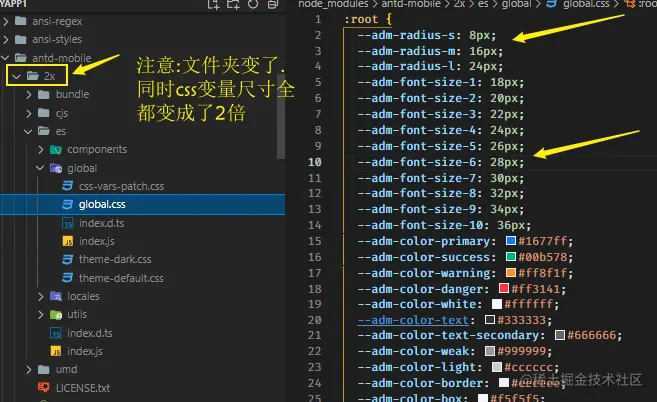Open color picker for text #333333
The width and height of the screenshot is (657, 402).
[x=490, y=320]
